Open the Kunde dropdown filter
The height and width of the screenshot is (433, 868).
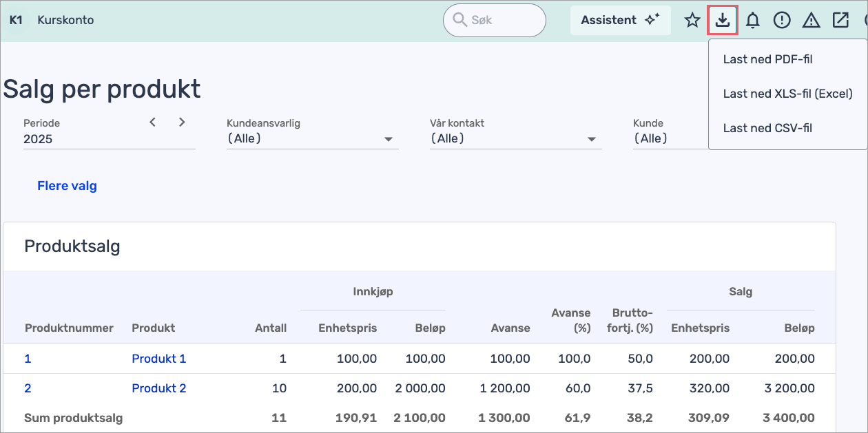670,138
